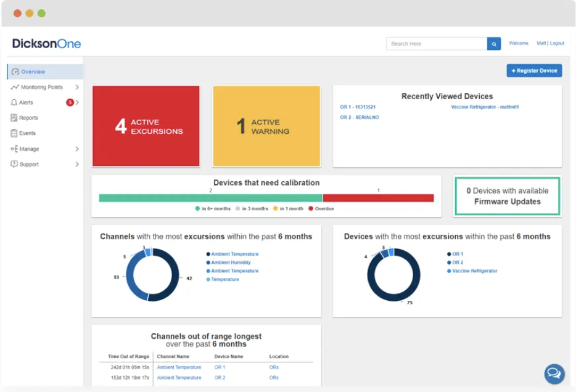Click the Alerts bell icon
576x392 pixels.
[x=14, y=102]
